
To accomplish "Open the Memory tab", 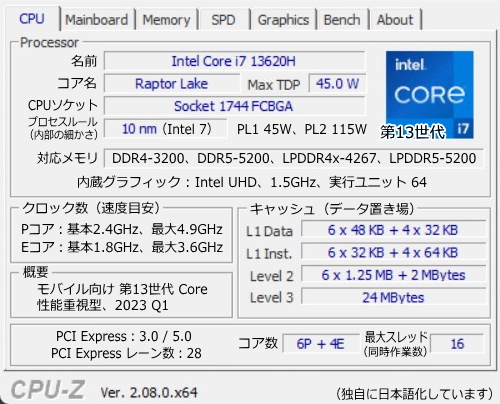I will [166, 20].
